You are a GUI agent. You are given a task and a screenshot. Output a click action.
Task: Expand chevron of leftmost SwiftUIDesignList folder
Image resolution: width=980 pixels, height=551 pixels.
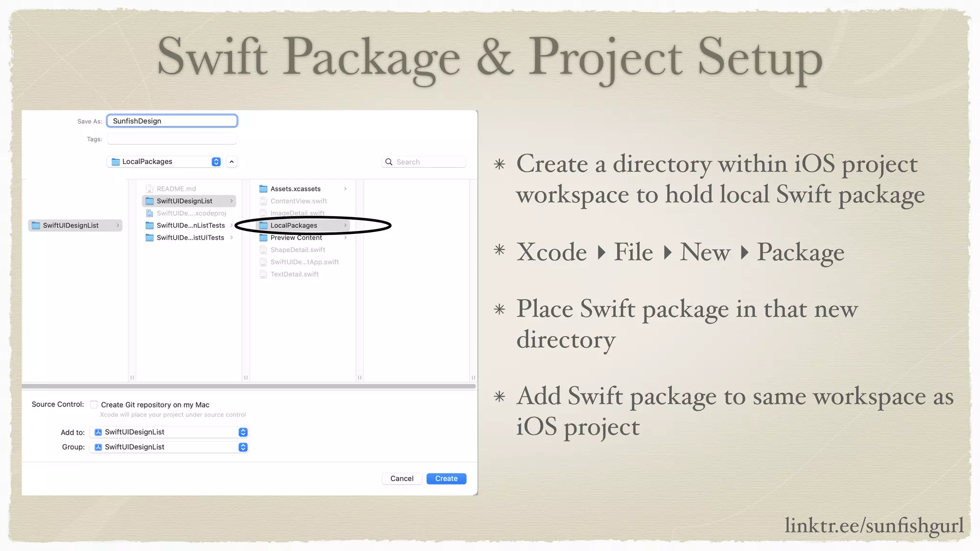117,225
